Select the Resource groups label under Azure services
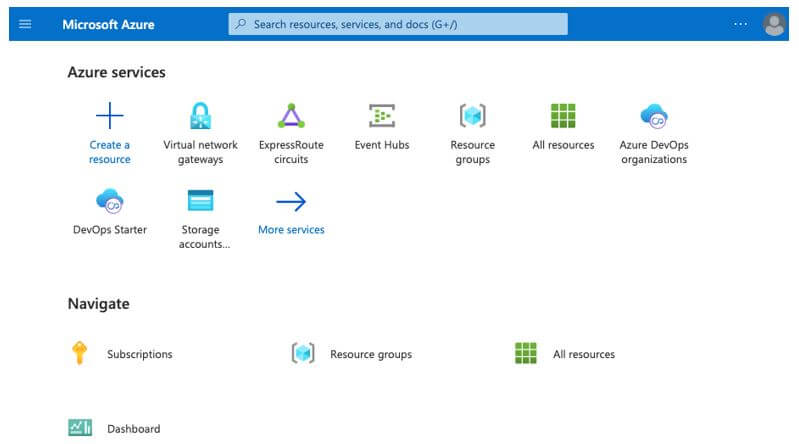Viewport: 799px width, 444px height. [x=472, y=152]
